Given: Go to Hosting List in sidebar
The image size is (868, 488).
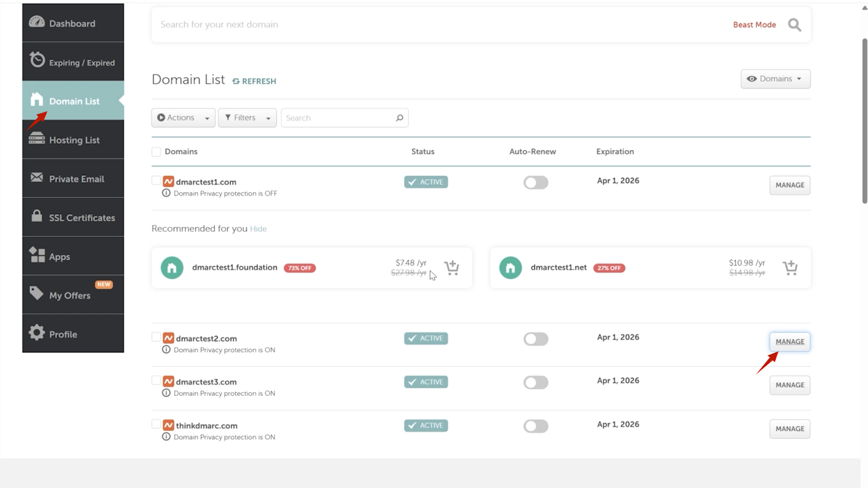Looking at the screenshot, I should [73, 140].
